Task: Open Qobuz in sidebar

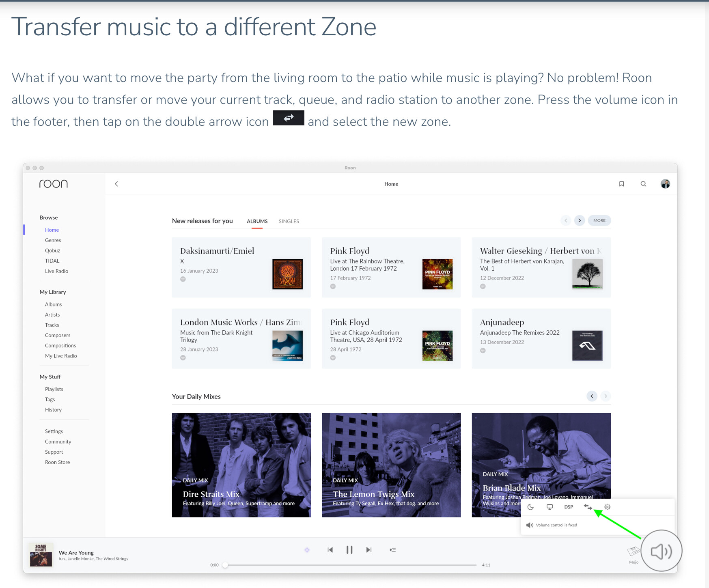Action: (52, 250)
